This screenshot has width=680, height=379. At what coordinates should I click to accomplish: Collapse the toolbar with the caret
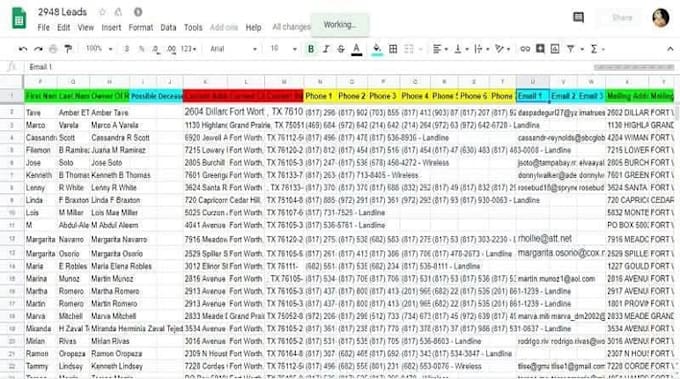[670, 49]
